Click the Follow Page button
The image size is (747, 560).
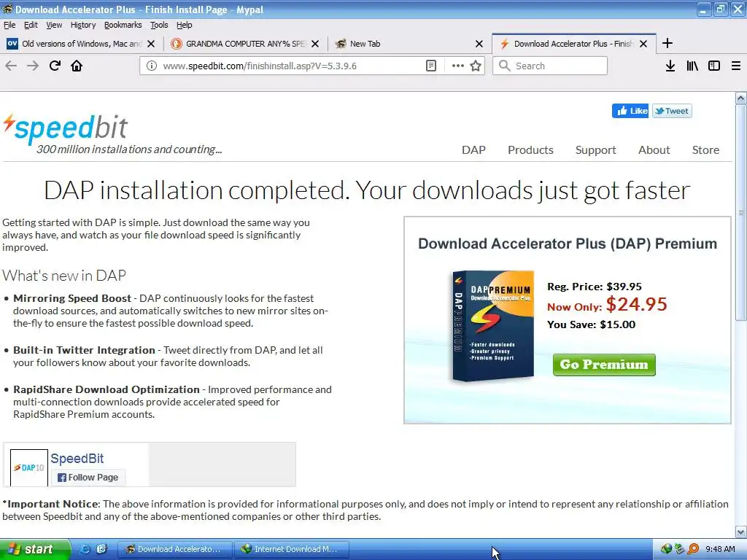88,477
